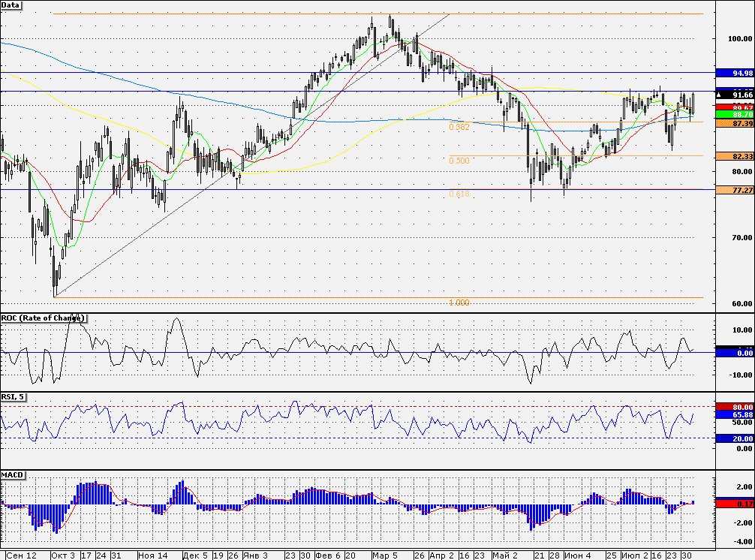Select the green 88.70 moving average tag
The width and height of the screenshot is (755, 560).
pos(735,115)
